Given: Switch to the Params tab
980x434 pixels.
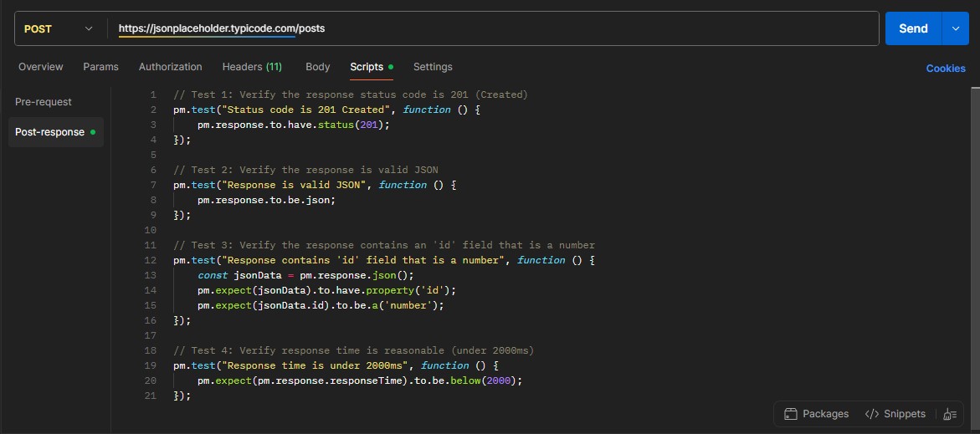Looking at the screenshot, I should point(100,67).
